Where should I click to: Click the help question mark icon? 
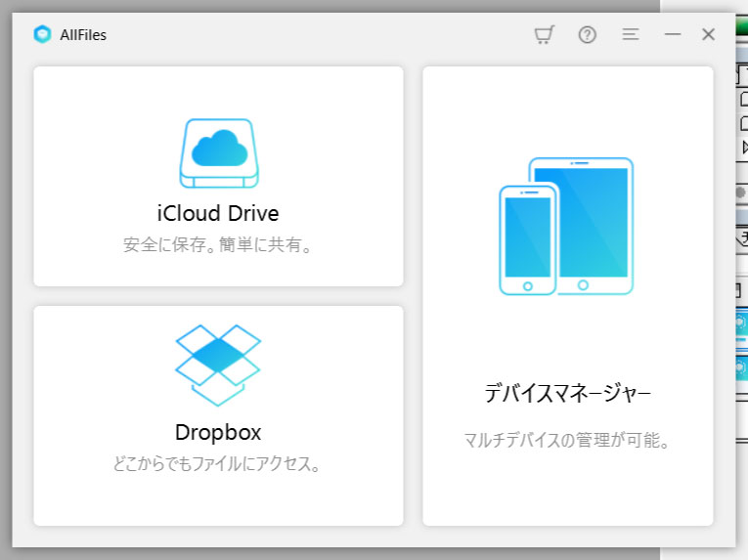[587, 35]
